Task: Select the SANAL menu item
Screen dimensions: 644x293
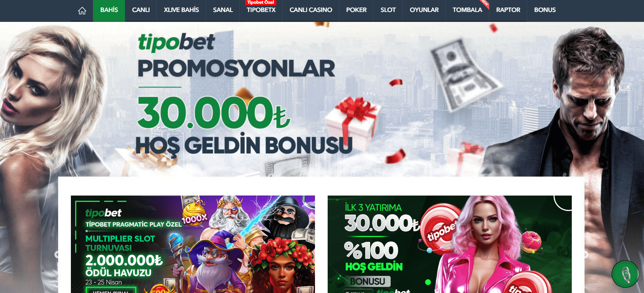Action: [223, 11]
